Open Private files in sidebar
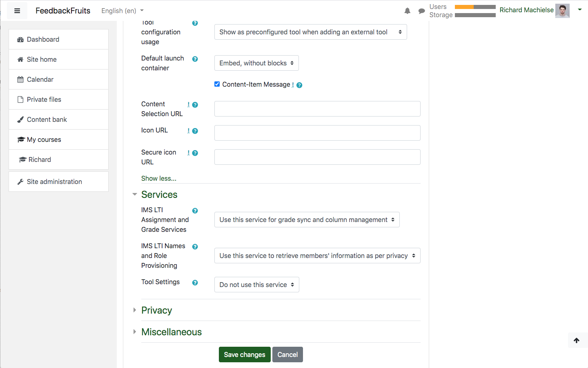 click(58, 99)
